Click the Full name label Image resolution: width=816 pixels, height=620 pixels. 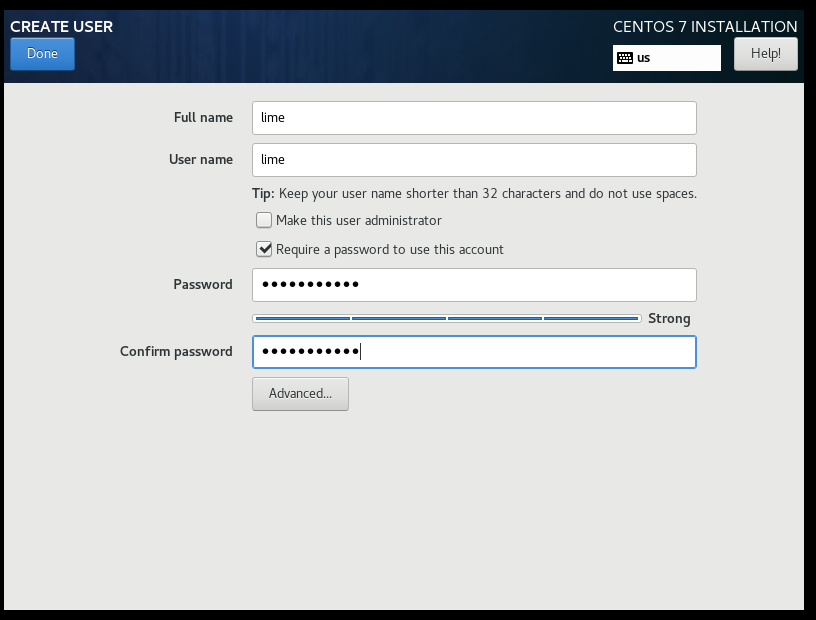tap(203, 118)
